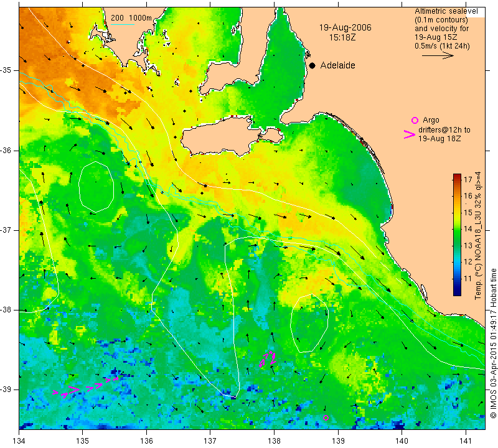Click the temperature color bar
Viewport: 498px width, 448px height.
(x=457, y=235)
